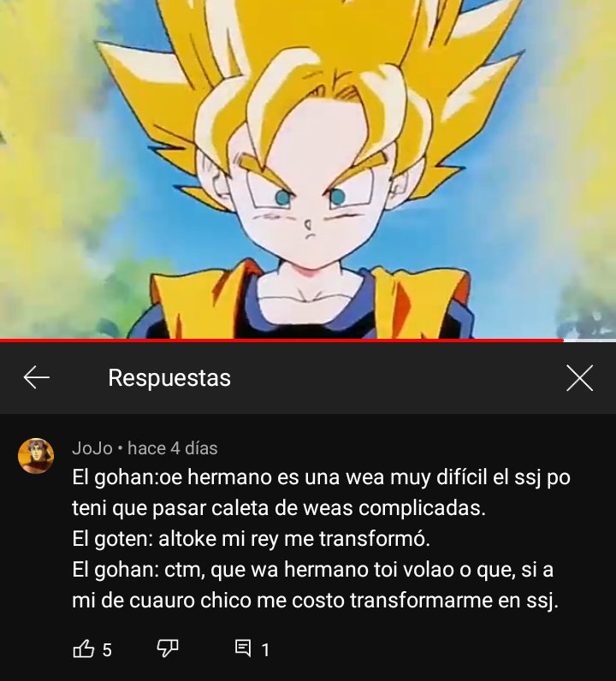Like JoJo's comment with thumbs-up icon

(x=83, y=648)
